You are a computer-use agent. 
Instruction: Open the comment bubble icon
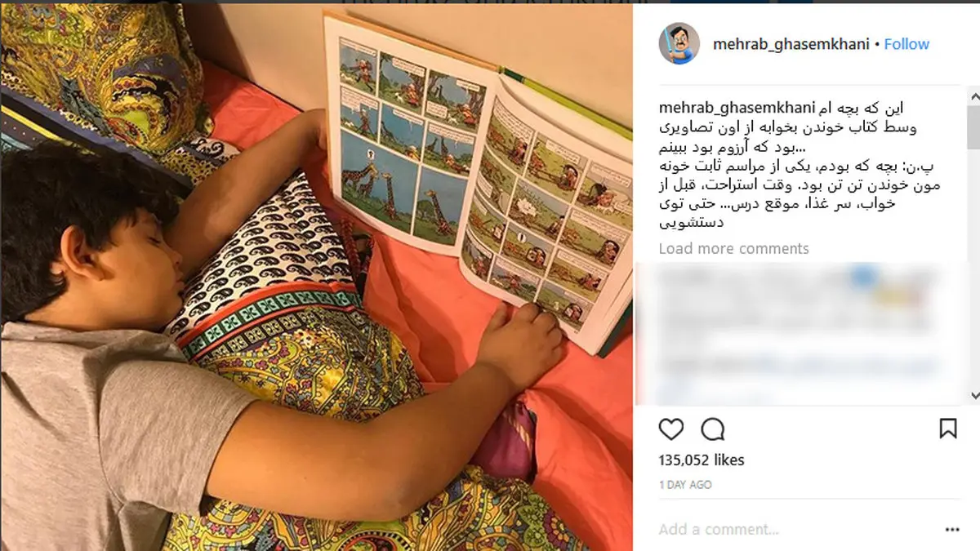tap(713, 429)
